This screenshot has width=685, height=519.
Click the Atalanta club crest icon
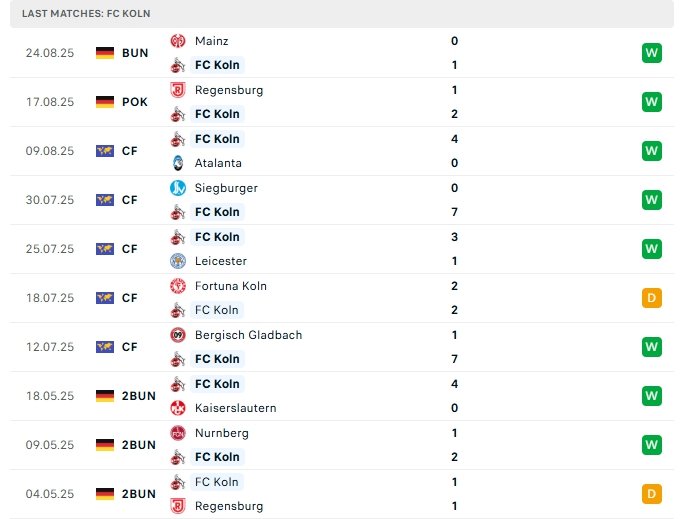point(177,163)
